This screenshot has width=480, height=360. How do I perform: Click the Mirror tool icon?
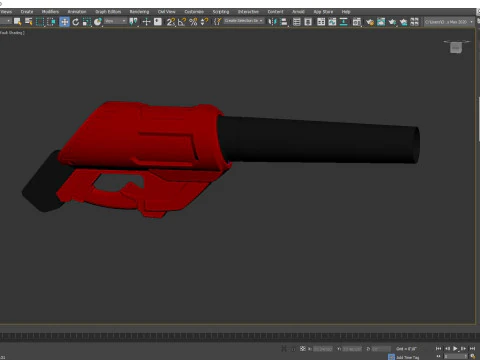pos(272,22)
